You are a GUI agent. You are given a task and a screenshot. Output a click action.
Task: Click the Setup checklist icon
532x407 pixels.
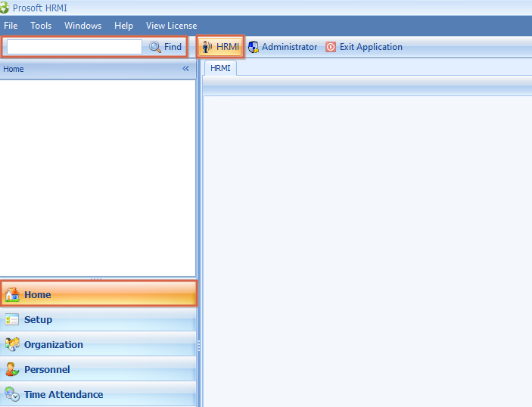coord(12,319)
